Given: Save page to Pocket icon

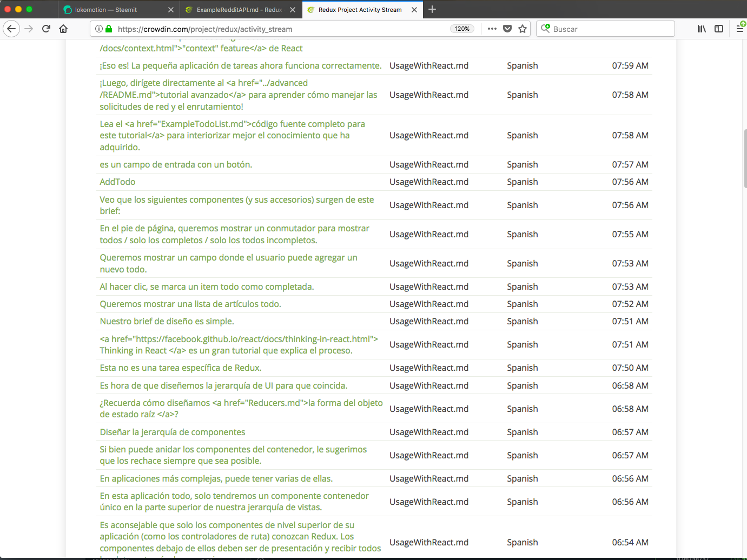Looking at the screenshot, I should 507,29.
